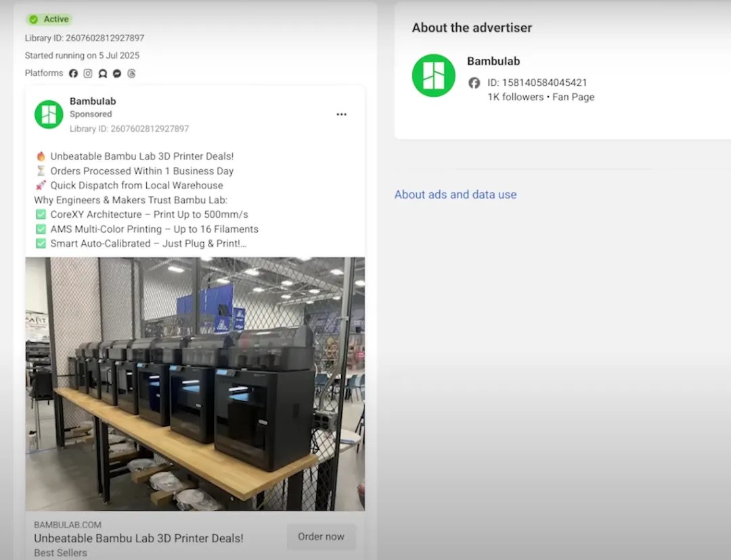This screenshot has width=731, height=560.
Task: Click the Messenger platform icon
Action: point(117,73)
